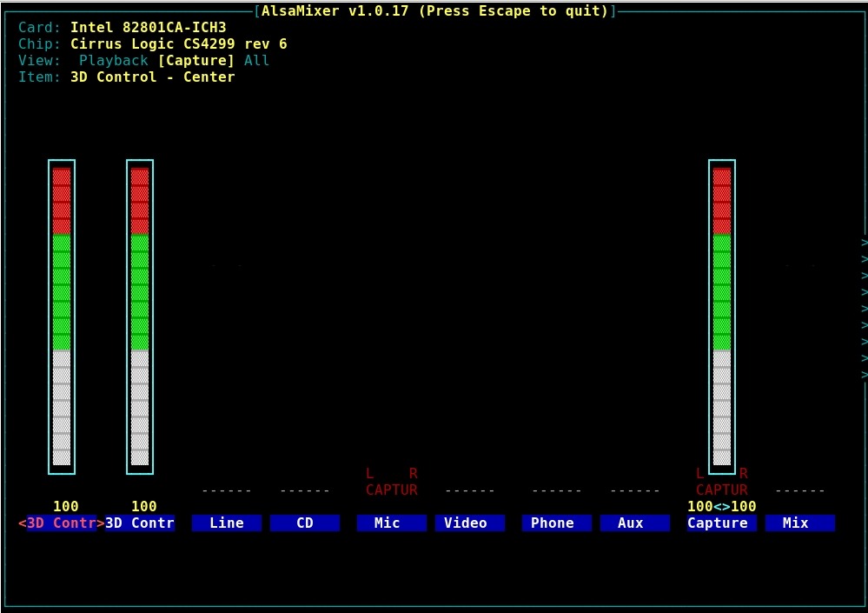Click the 100<>100 Capture level value

click(722, 507)
